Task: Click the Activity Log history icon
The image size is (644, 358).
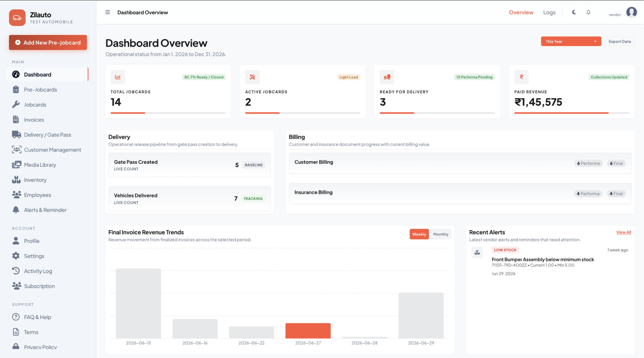Action: tap(16, 271)
